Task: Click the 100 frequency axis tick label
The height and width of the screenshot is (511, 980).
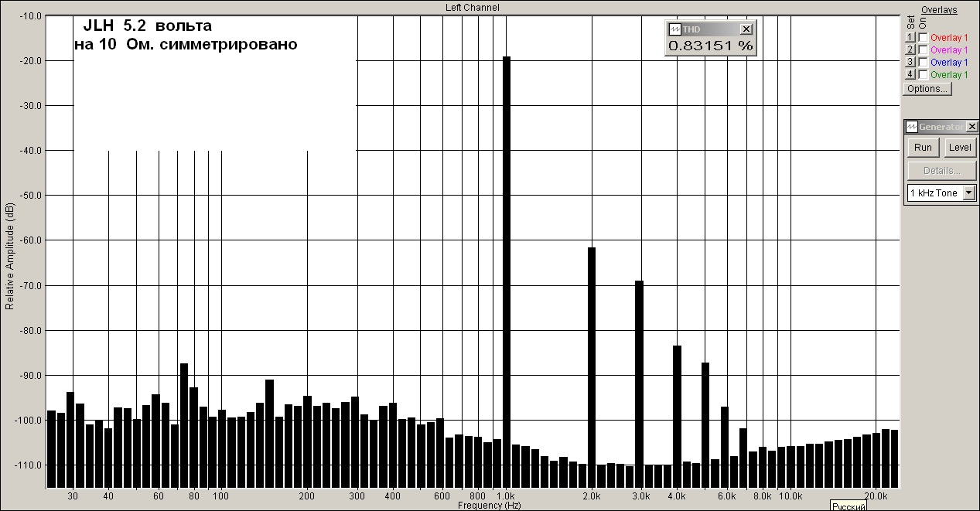Action: pos(221,496)
